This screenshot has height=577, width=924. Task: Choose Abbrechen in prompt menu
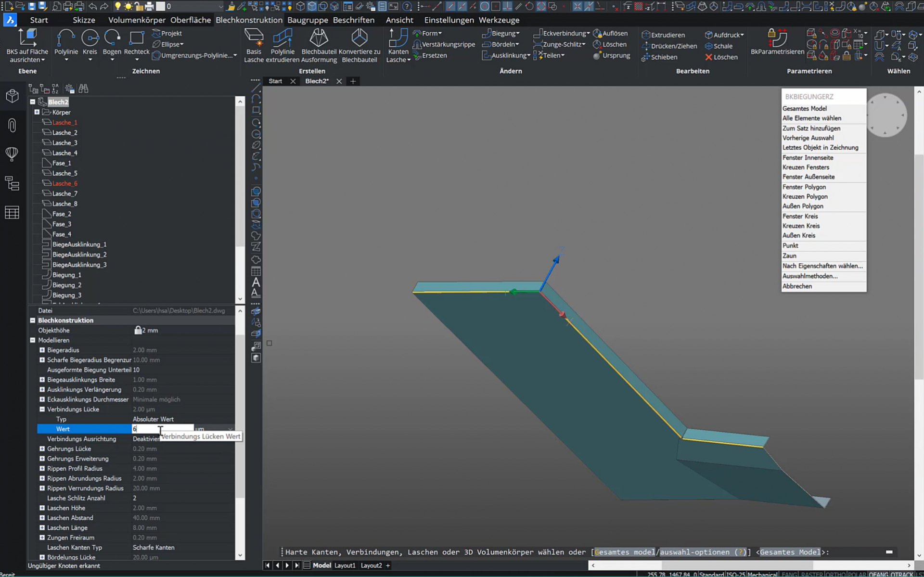pos(823,286)
